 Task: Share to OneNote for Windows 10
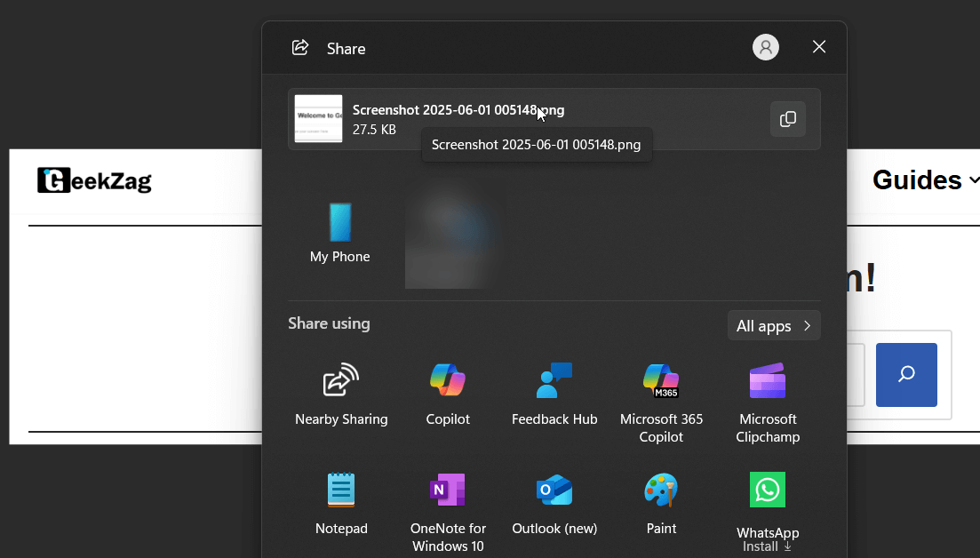(x=448, y=513)
